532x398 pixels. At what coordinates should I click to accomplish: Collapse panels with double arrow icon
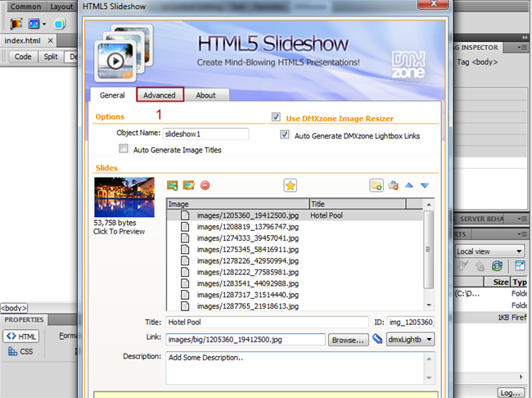point(525,38)
